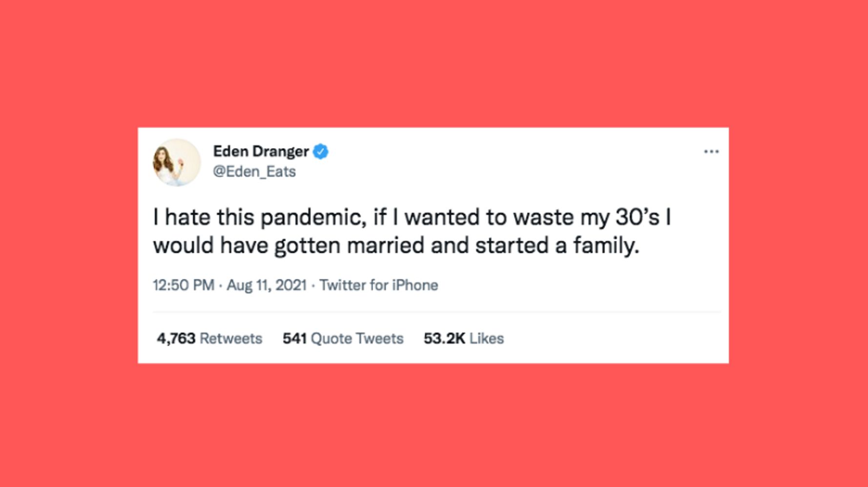Viewport: 868px width, 487px height.
Task: Click the 53.2K like count number
Action: [444, 339]
